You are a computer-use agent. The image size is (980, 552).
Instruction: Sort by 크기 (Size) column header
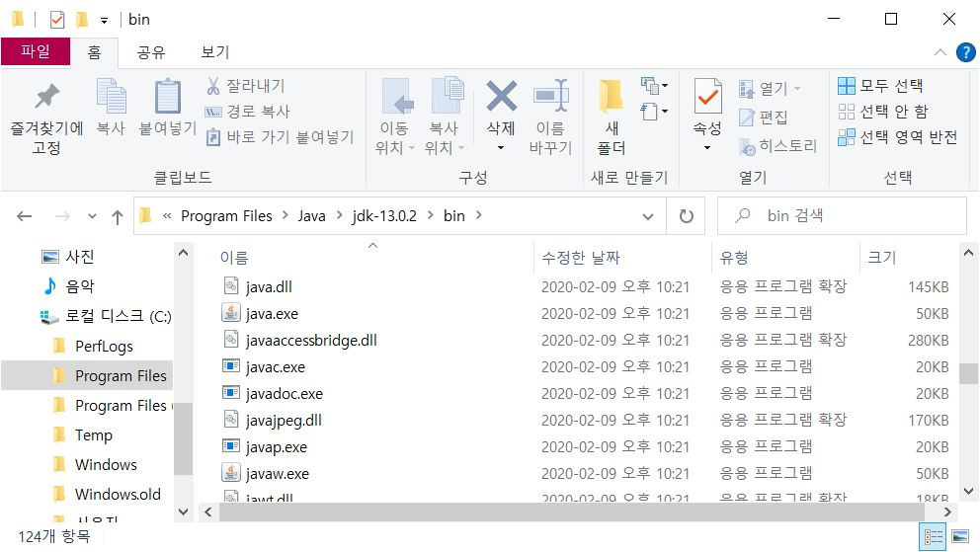882,258
